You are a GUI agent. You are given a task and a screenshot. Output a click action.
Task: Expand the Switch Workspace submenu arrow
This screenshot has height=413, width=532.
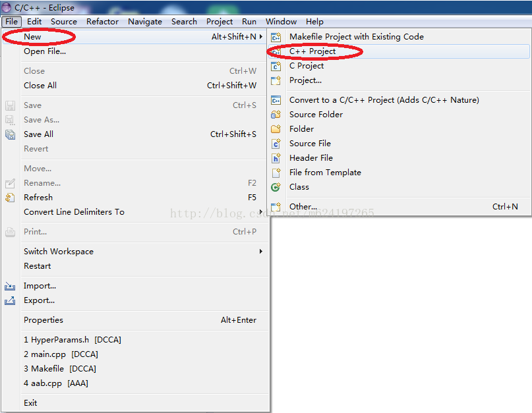pyautogui.click(x=260, y=252)
